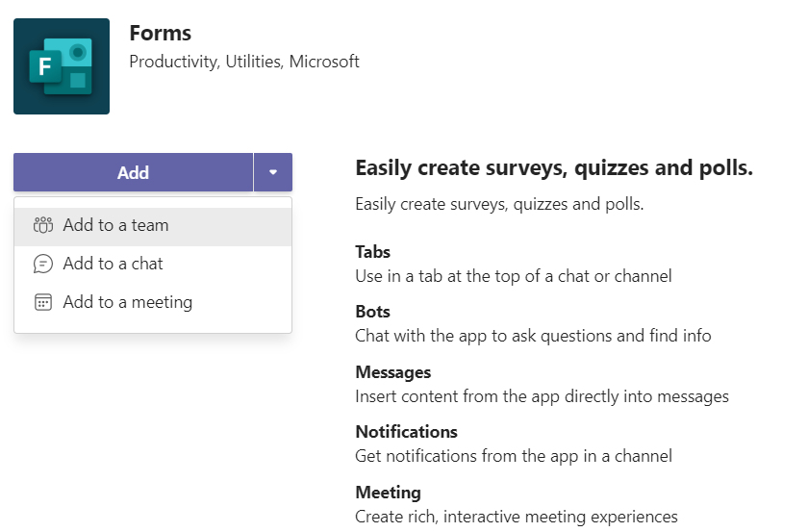The height and width of the screenshot is (532, 808).
Task: Click the Tabs capability heading
Action: (x=372, y=252)
